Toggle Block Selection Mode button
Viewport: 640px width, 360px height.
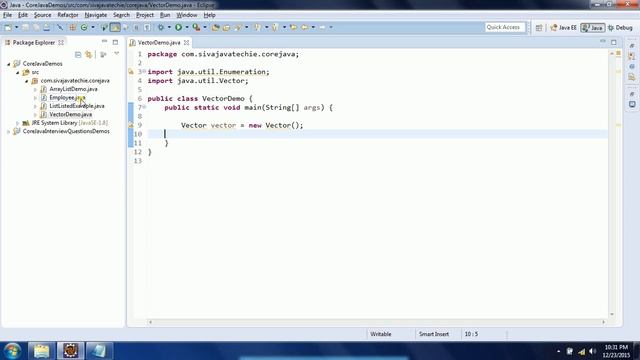point(136,27)
